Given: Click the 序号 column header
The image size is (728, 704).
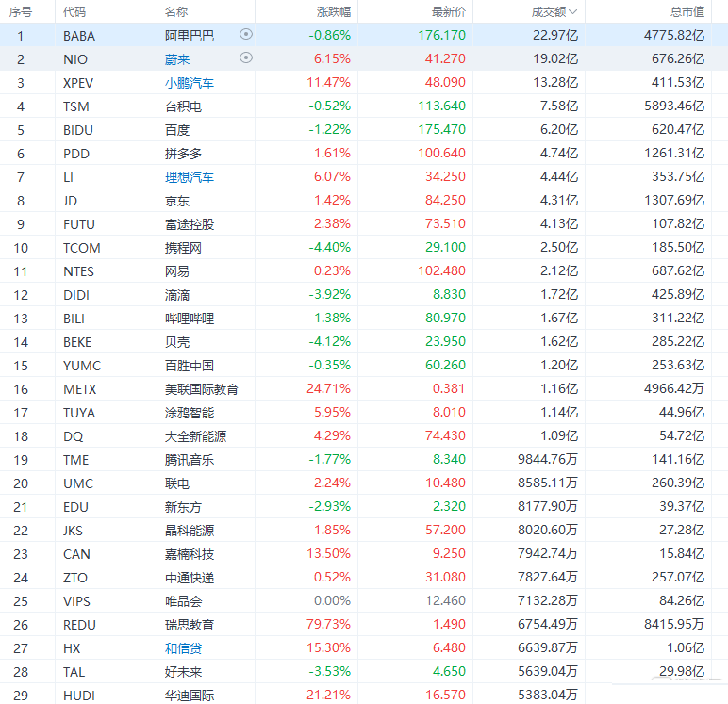Looking at the screenshot, I should (x=21, y=11).
